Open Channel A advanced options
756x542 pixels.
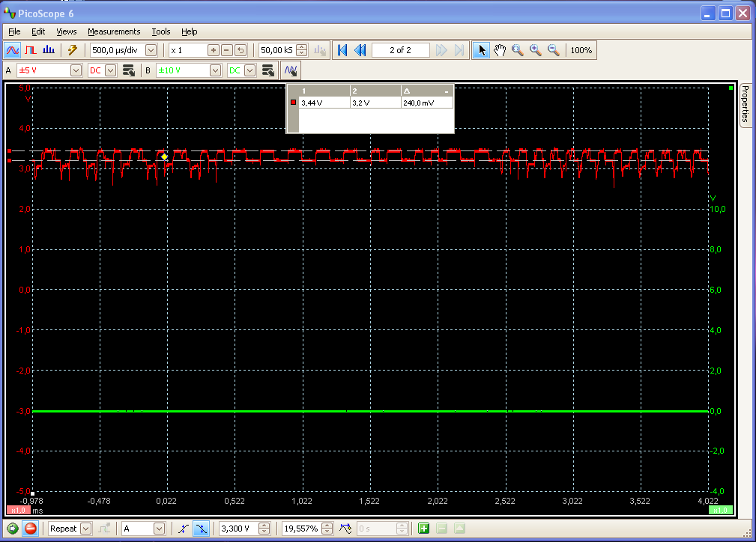click(129, 70)
